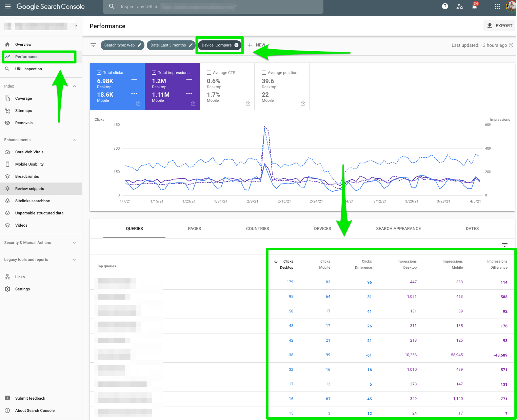Click the Inspect any URL search field
Screen dimensions: 517x420
click(x=213, y=7)
